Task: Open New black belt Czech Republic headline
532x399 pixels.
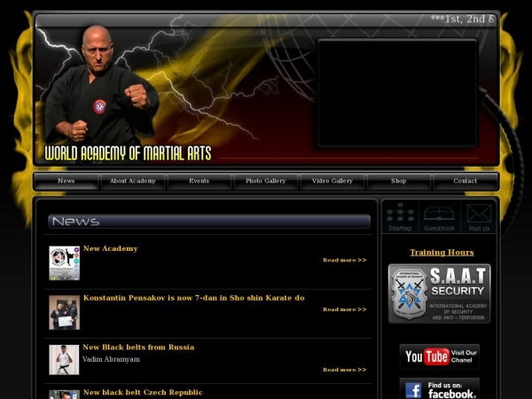Action: [x=143, y=393]
